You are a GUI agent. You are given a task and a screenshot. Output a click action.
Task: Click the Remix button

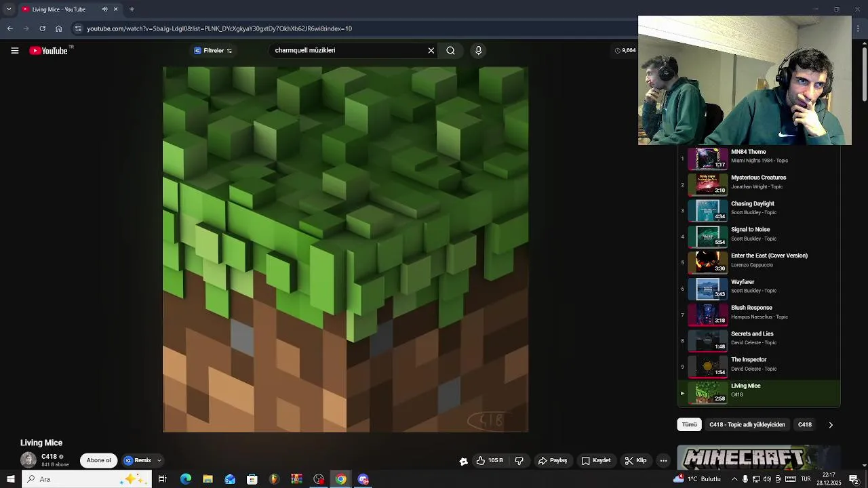(138, 460)
